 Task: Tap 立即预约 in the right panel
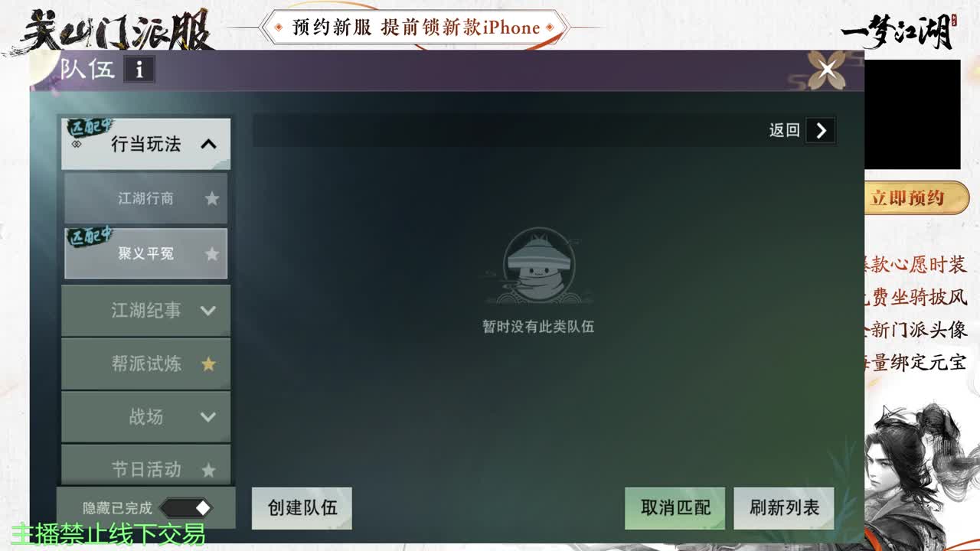click(916, 197)
